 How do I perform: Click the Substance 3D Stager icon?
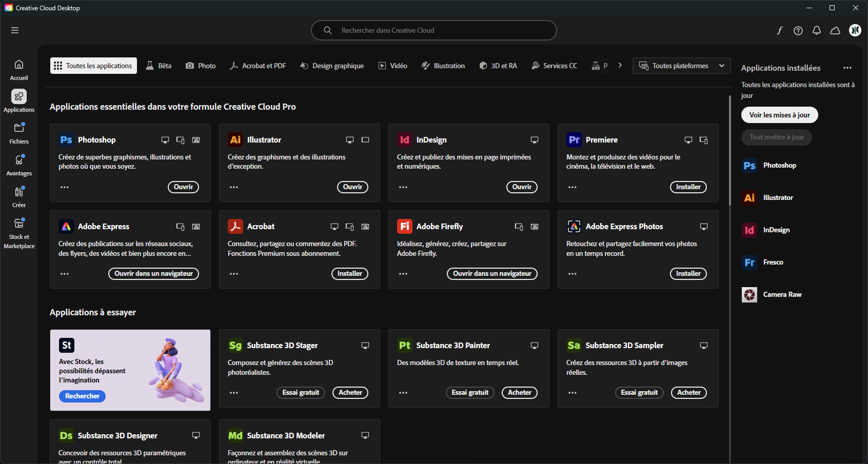click(235, 346)
